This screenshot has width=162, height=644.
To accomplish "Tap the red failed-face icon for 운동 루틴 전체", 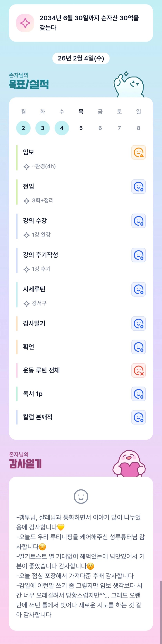I will (x=138, y=370).
